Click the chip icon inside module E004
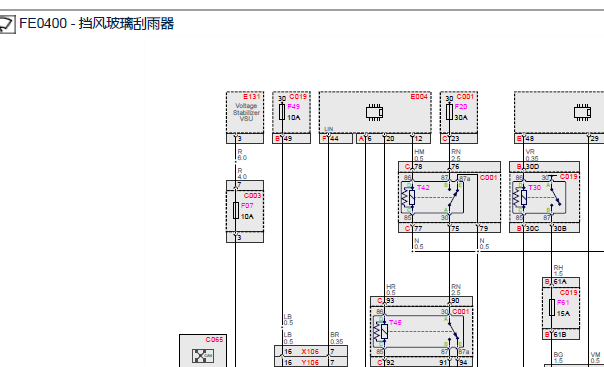 374,112
